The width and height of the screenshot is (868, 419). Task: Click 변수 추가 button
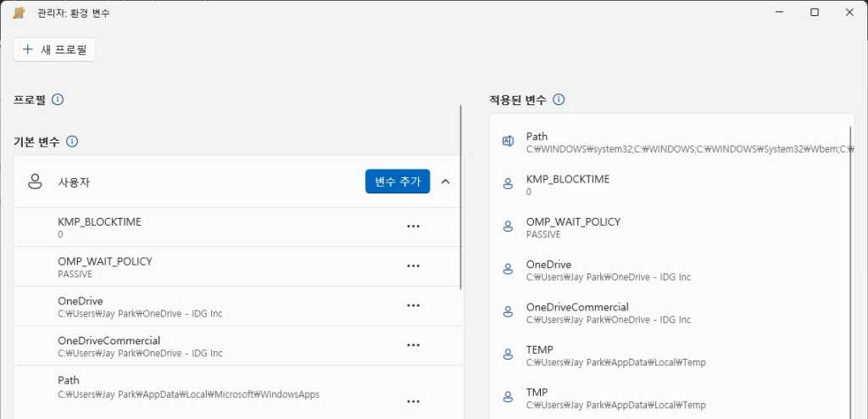(x=398, y=182)
